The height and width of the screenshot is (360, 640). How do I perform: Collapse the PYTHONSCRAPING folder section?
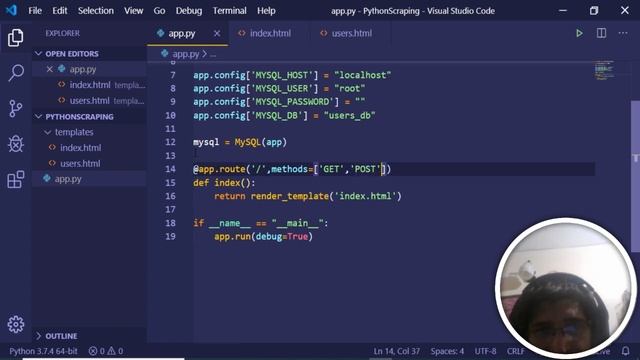(39, 117)
